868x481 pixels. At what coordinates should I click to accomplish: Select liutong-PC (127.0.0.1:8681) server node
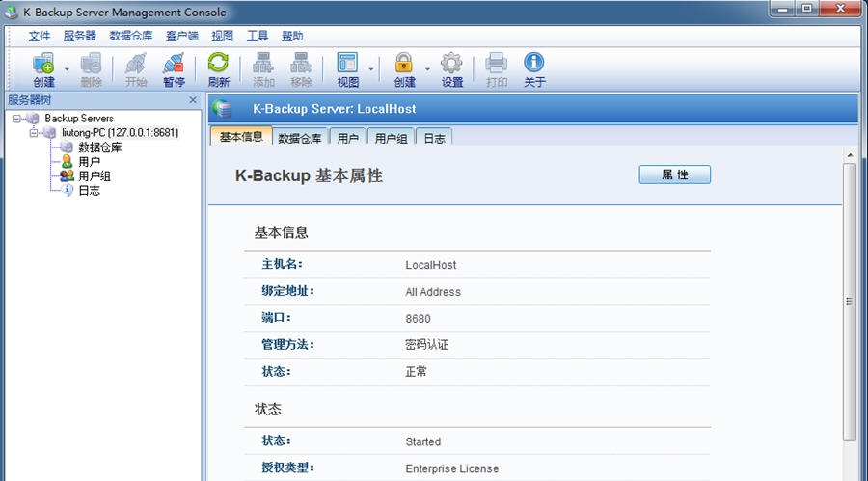pyautogui.click(x=121, y=133)
